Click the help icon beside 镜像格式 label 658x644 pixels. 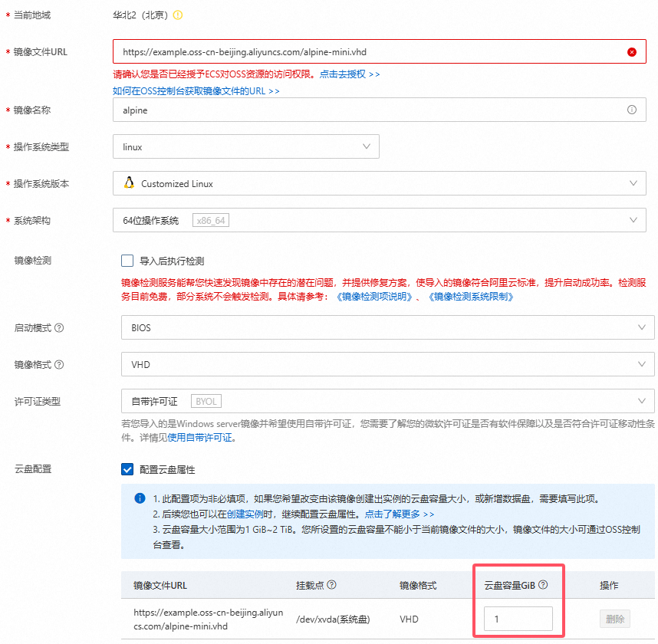tap(59, 365)
